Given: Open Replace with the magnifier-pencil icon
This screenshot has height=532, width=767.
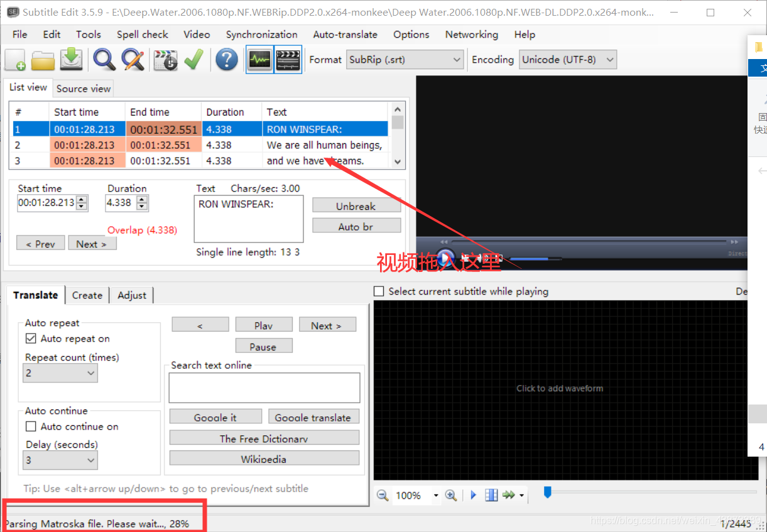Looking at the screenshot, I should click(x=133, y=60).
